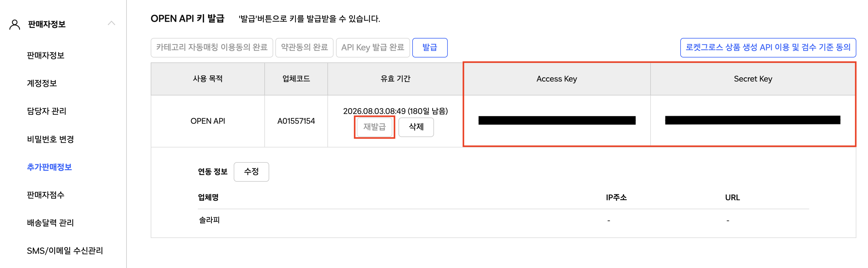
Task: Click the 삭제 button for the API key
Action: coord(416,127)
